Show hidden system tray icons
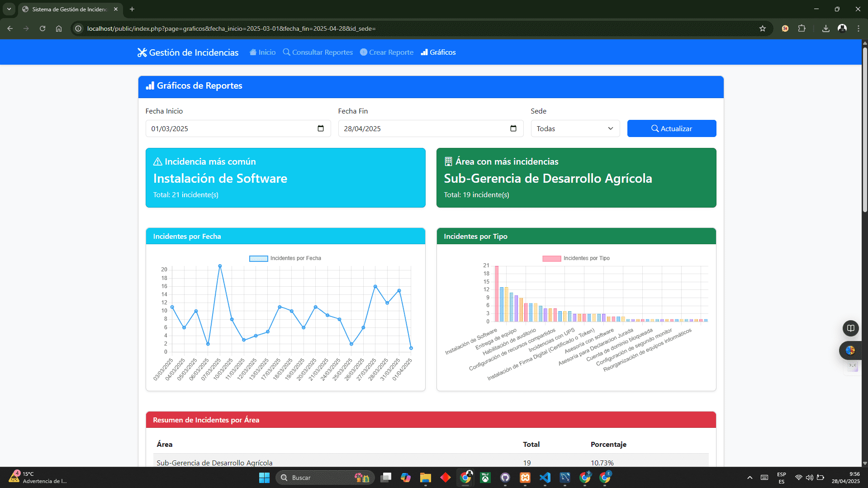The width and height of the screenshot is (868, 488). pyautogui.click(x=749, y=478)
